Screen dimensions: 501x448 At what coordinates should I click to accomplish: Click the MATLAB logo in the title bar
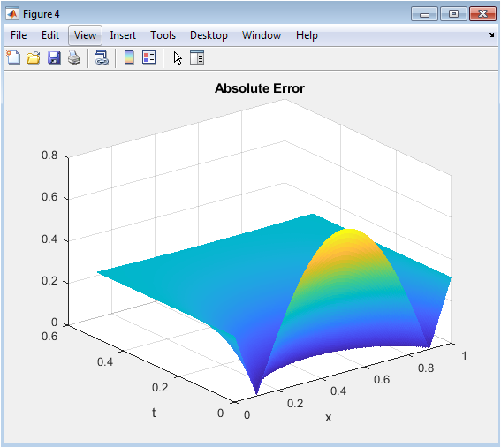pos(12,14)
